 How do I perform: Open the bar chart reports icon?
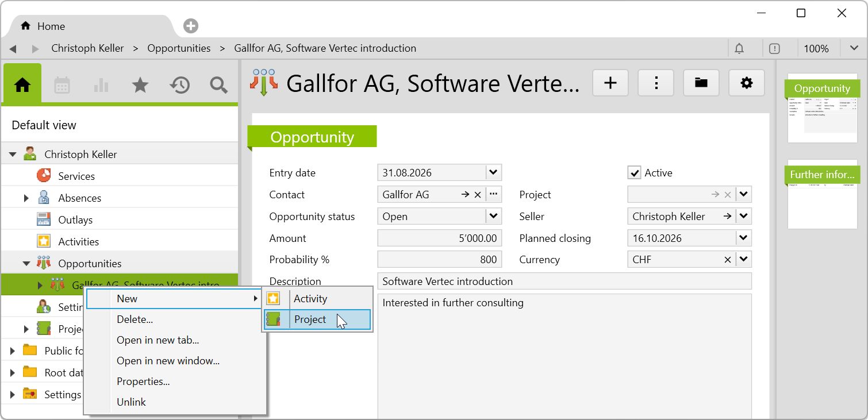point(101,86)
